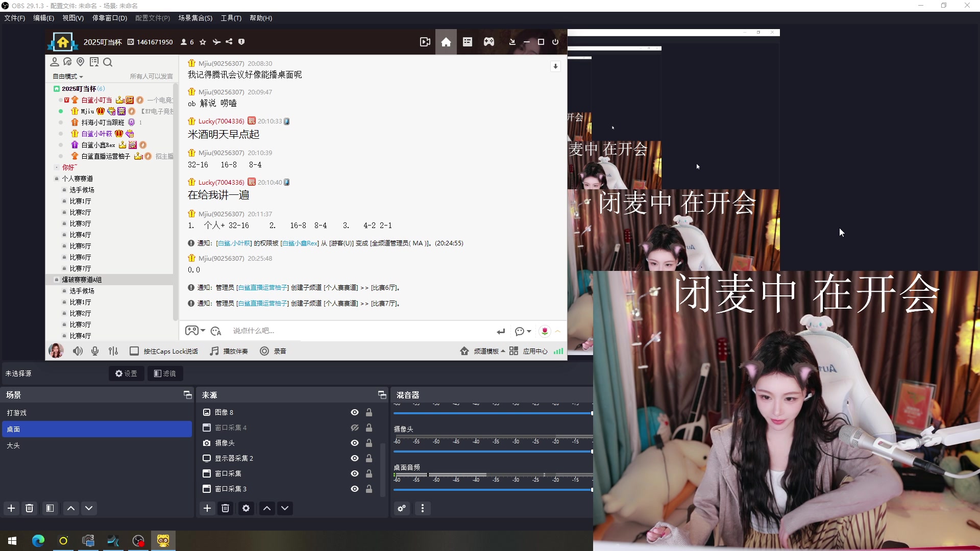Open Edge browser from taskbar
The image size is (980, 551).
pos(38,541)
